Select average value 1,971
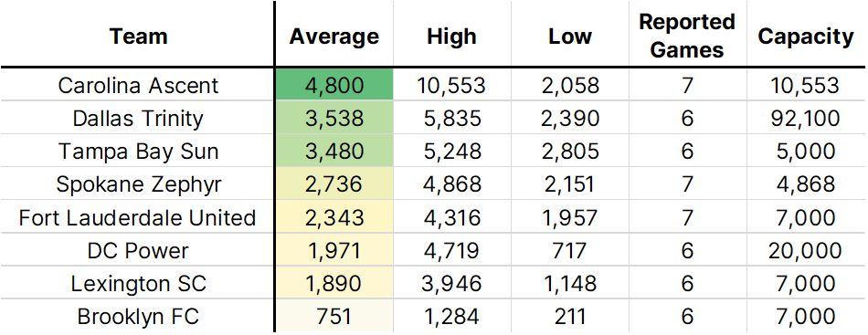The width and height of the screenshot is (868, 335). coord(334,251)
